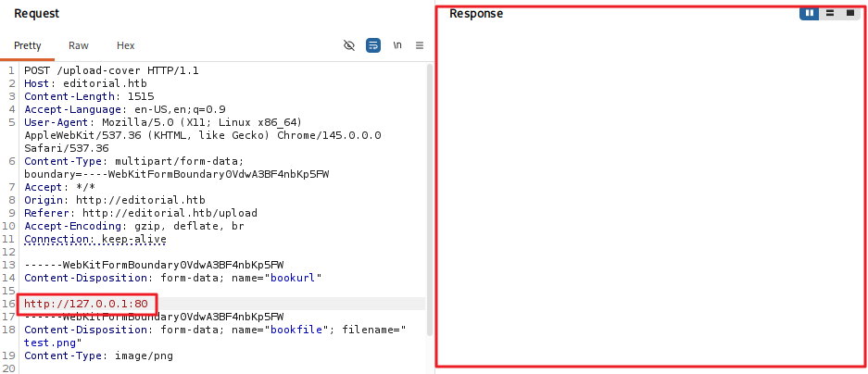Select the Hex tab in Request panel
The height and width of the screenshot is (374, 868).
(126, 45)
